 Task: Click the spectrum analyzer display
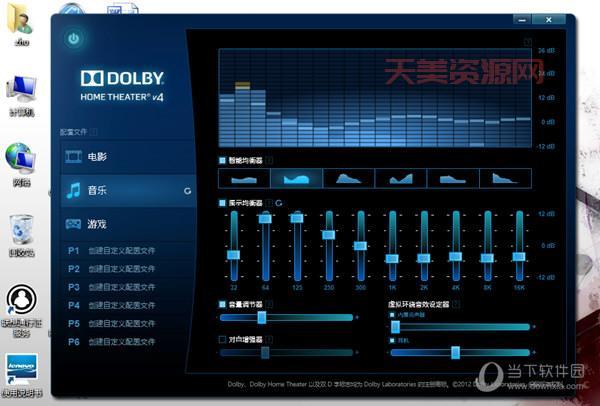click(x=375, y=98)
